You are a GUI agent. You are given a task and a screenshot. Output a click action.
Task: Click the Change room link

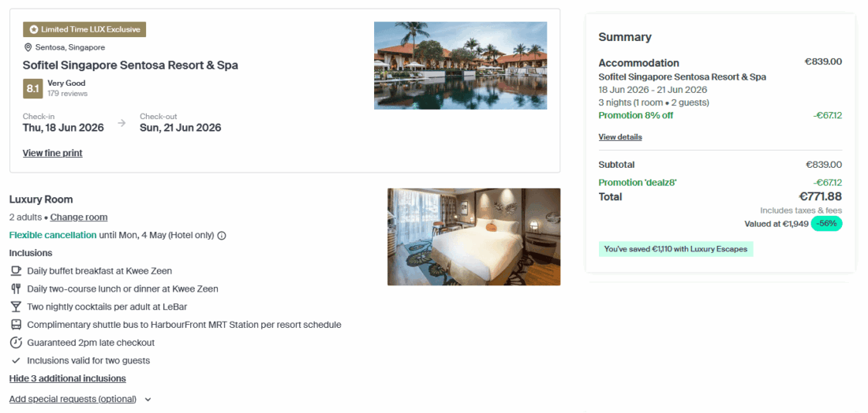click(79, 218)
